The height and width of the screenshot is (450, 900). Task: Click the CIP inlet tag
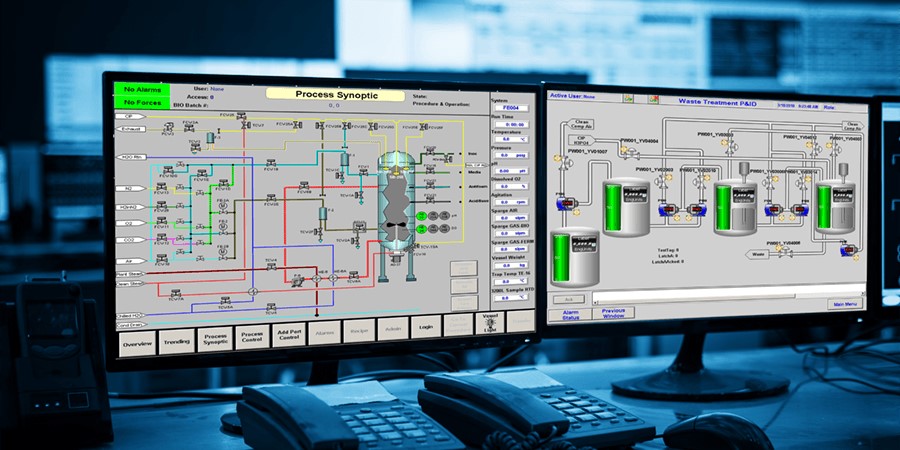130,116
